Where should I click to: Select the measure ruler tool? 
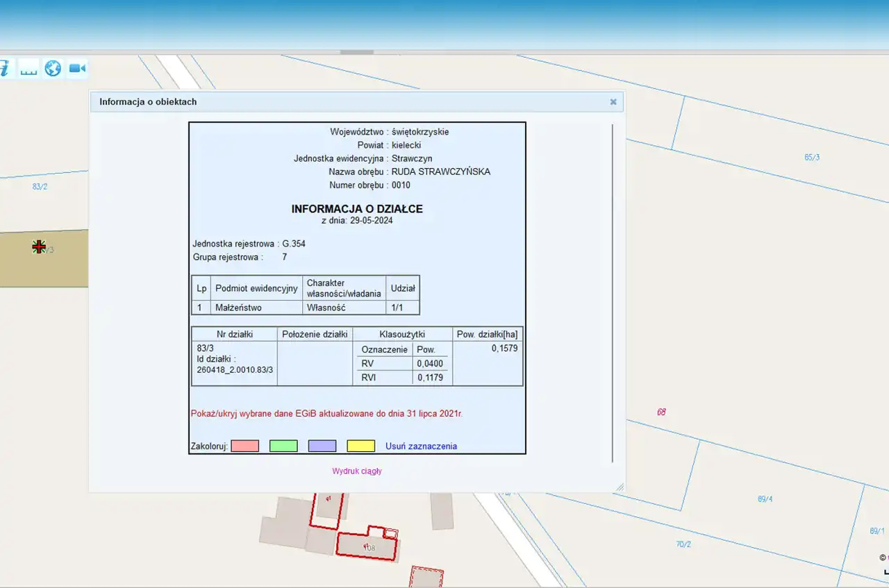coord(28,69)
